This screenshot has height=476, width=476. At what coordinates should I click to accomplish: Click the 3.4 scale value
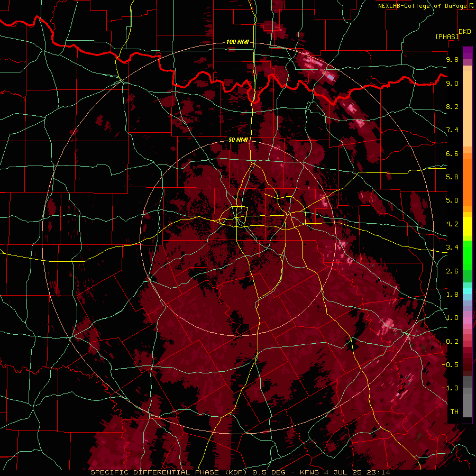452,247
